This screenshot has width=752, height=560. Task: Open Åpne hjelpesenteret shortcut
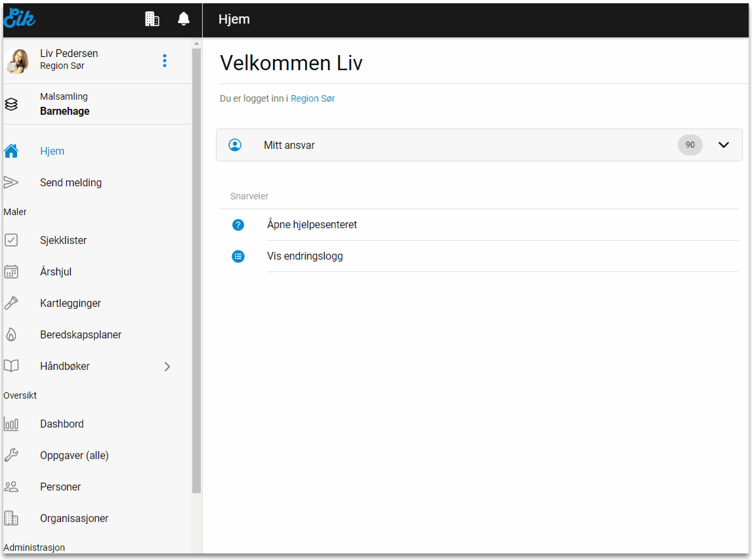click(x=312, y=225)
